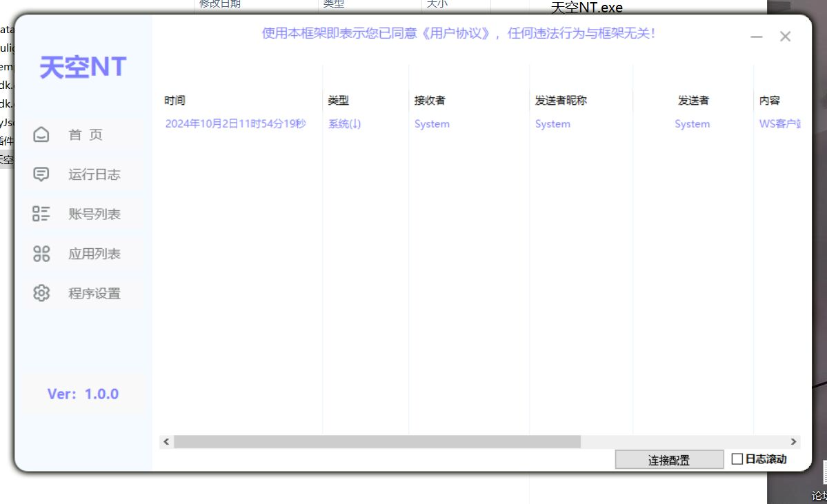This screenshot has height=504, width=827.
Task: Click the account list icon
Action: [x=41, y=214]
